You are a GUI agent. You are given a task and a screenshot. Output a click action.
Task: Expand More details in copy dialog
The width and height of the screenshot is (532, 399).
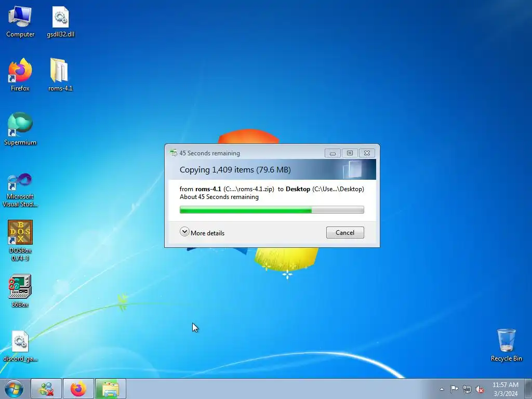(202, 232)
